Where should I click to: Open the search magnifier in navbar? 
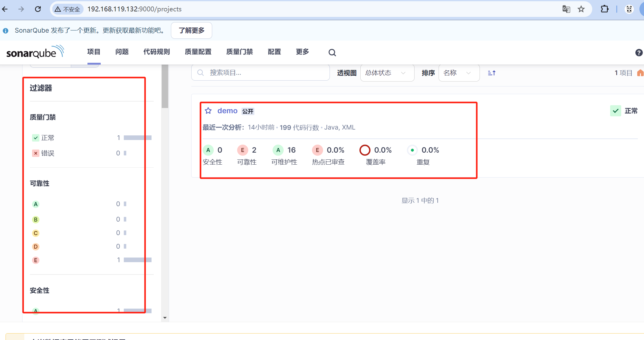tap(332, 53)
